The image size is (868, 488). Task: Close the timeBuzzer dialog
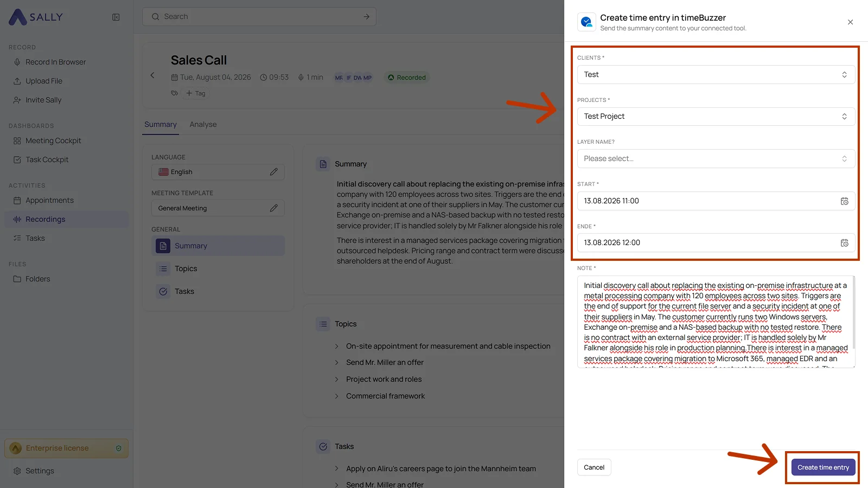click(850, 22)
